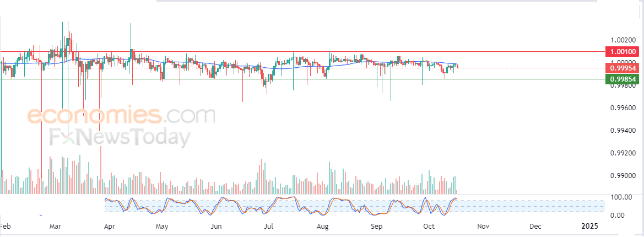
Task: Select the Oct label on time axis
Action: pos(429,227)
